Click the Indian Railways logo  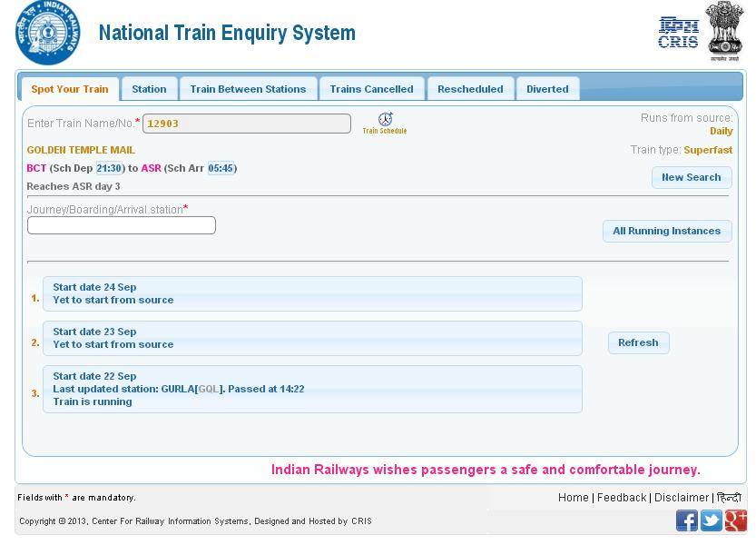tap(48, 33)
